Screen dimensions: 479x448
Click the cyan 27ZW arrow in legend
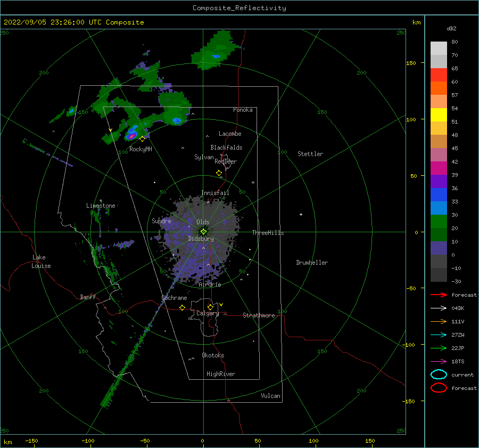coord(439,335)
